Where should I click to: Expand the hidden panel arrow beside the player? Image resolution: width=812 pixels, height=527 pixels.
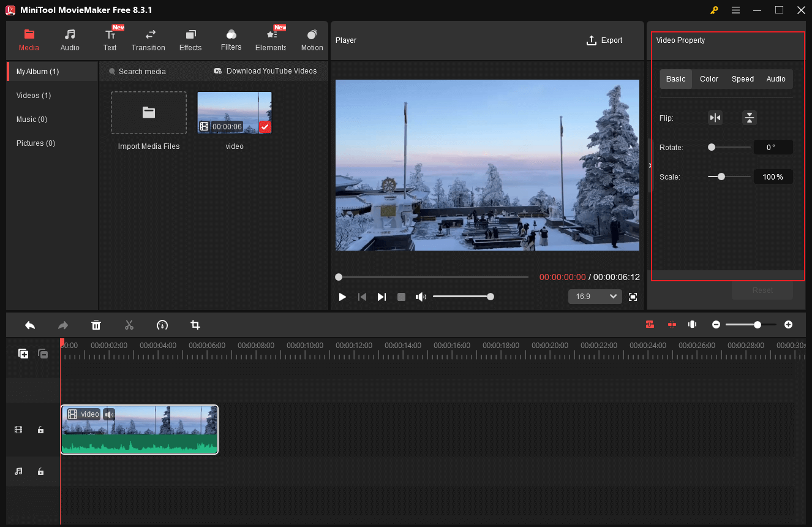(x=650, y=165)
